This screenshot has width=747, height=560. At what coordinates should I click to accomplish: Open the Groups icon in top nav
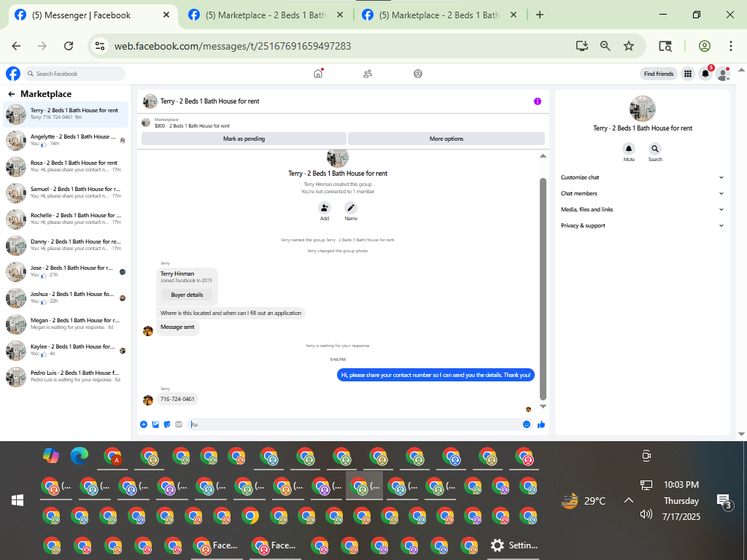coord(418,74)
